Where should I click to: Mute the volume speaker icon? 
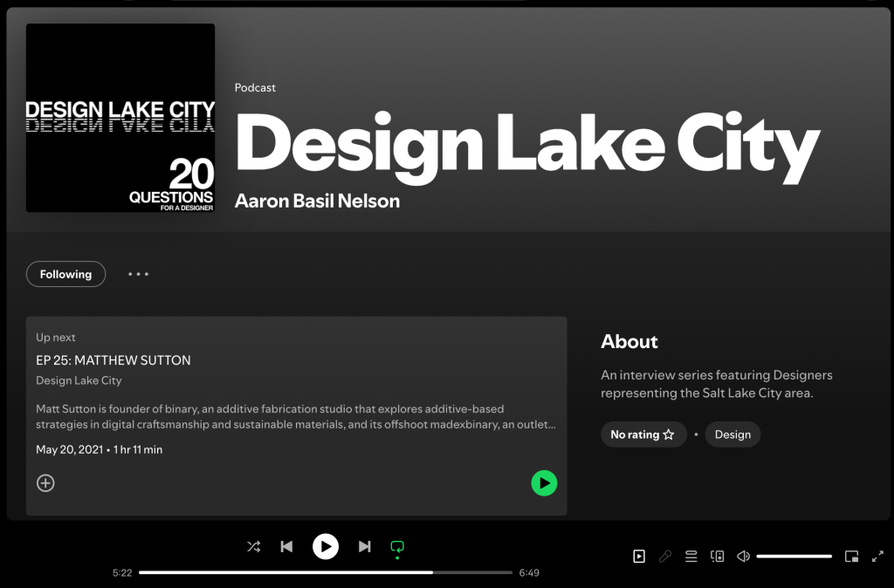743,557
